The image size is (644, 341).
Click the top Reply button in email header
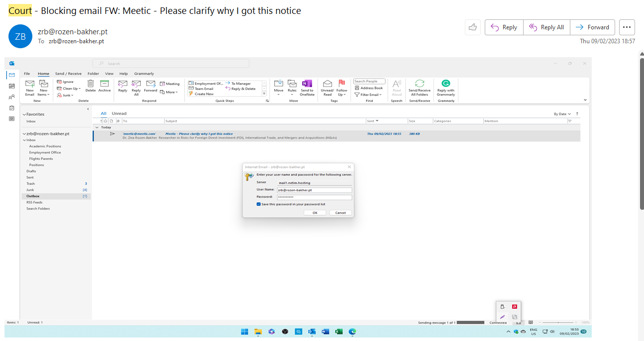504,27
